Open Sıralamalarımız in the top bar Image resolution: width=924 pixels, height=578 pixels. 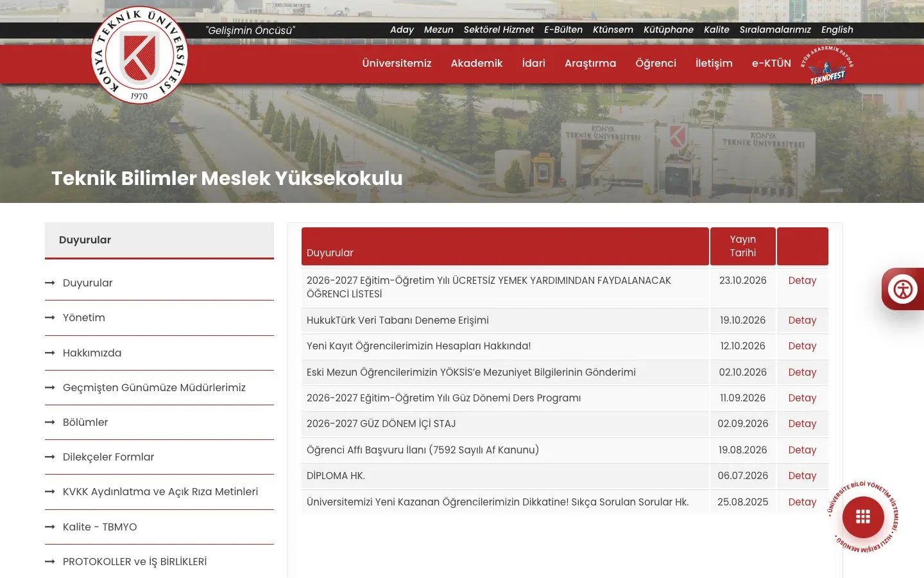[775, 30]
